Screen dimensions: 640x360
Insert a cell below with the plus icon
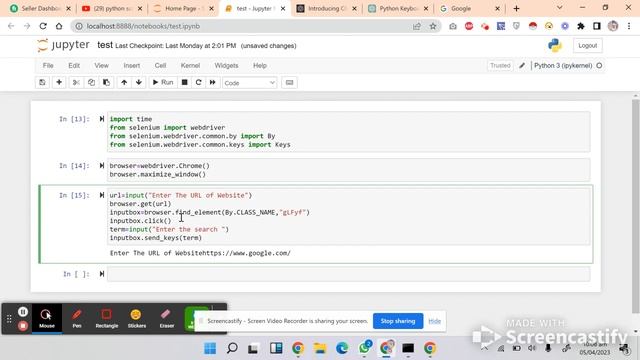pyautogui.click(x=59, y=82)
